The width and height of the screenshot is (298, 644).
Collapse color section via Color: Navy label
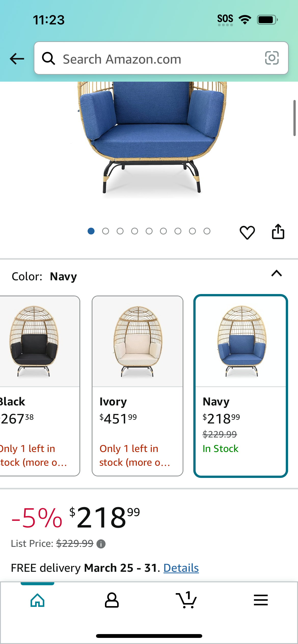pos(44,276)
